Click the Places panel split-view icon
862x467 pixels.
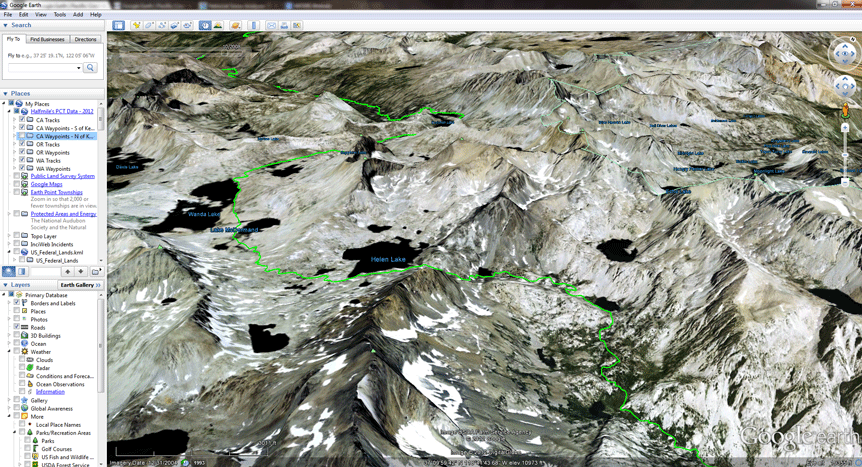click(21, 271)
